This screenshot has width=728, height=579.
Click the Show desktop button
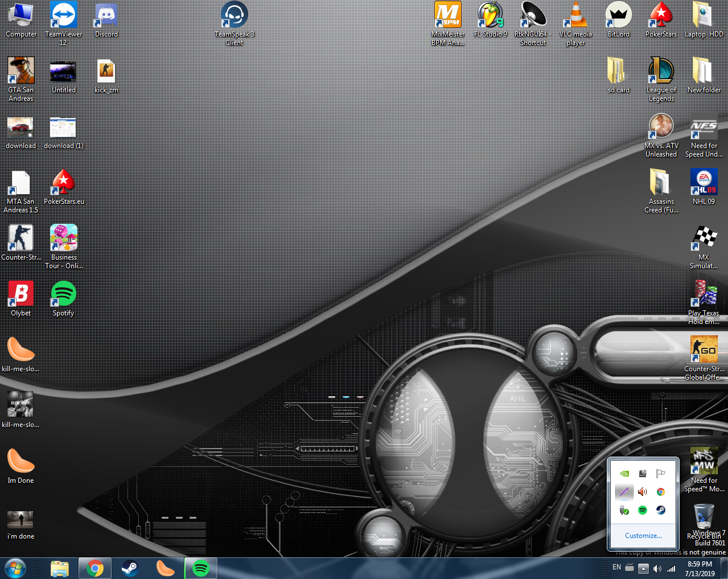(x=724, y=568)
